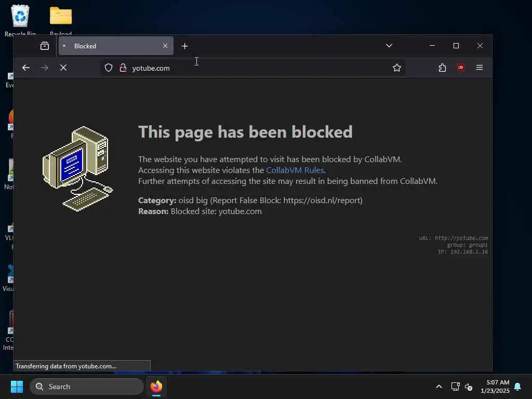This screenshot has height=399, width=532.
Task: Click the insecure connection padlock icon
Action: pyautogui.click(x=123, y=68)
